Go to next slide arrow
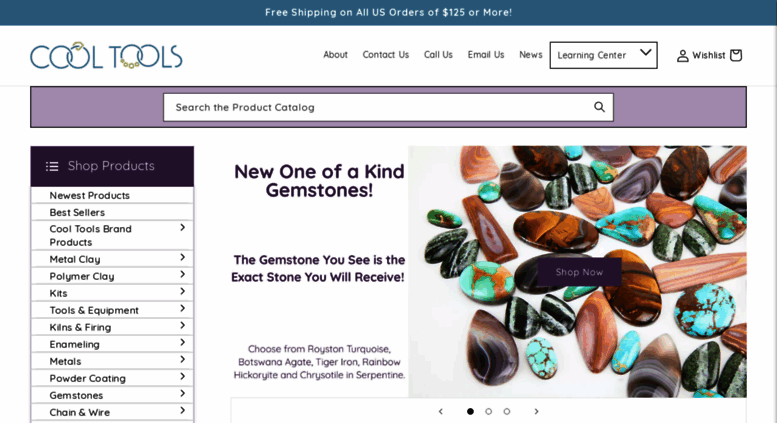Screen dimensions: 777x423 tap(536, 411)
